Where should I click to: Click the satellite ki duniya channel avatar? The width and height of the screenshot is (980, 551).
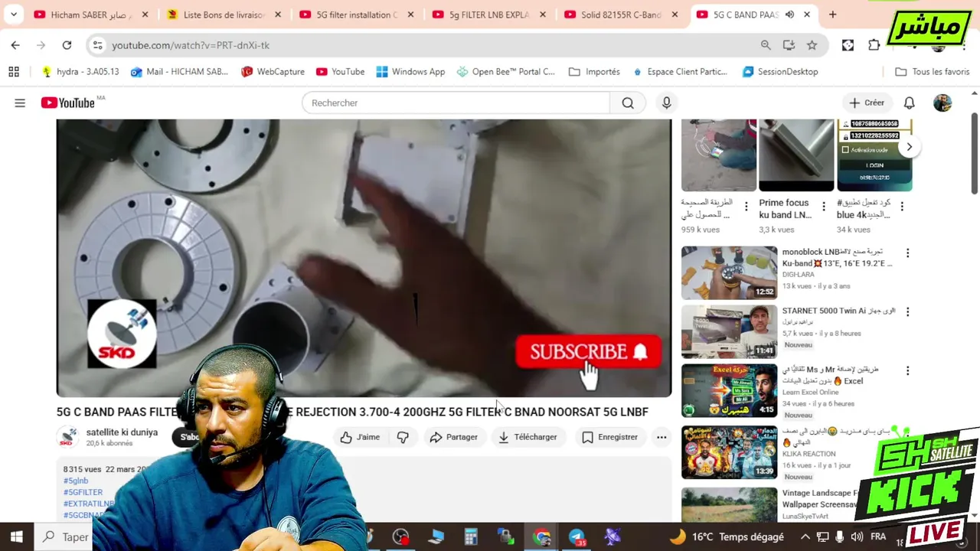tap(68, 437)
